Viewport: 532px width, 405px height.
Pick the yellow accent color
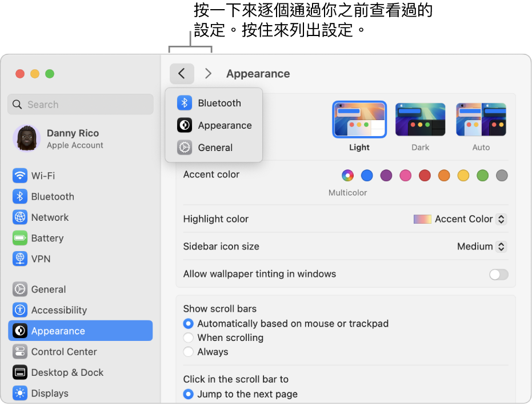tap(463, 175)
